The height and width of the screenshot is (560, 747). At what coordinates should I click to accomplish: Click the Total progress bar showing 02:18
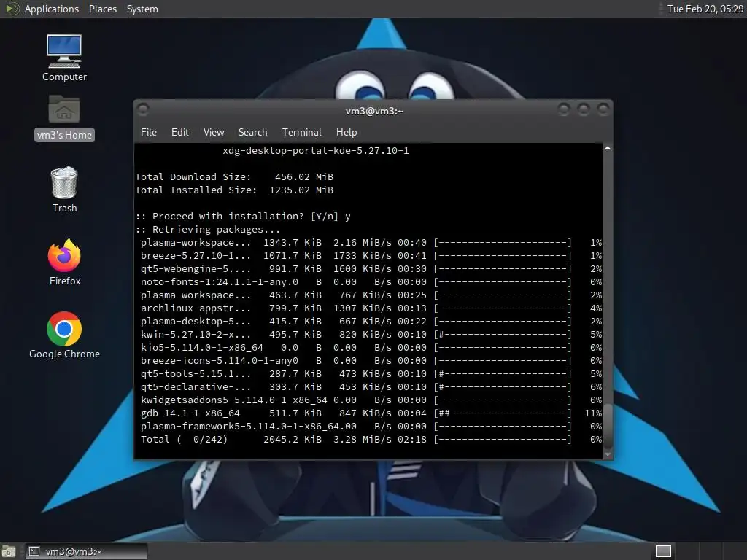click(503, 440)
